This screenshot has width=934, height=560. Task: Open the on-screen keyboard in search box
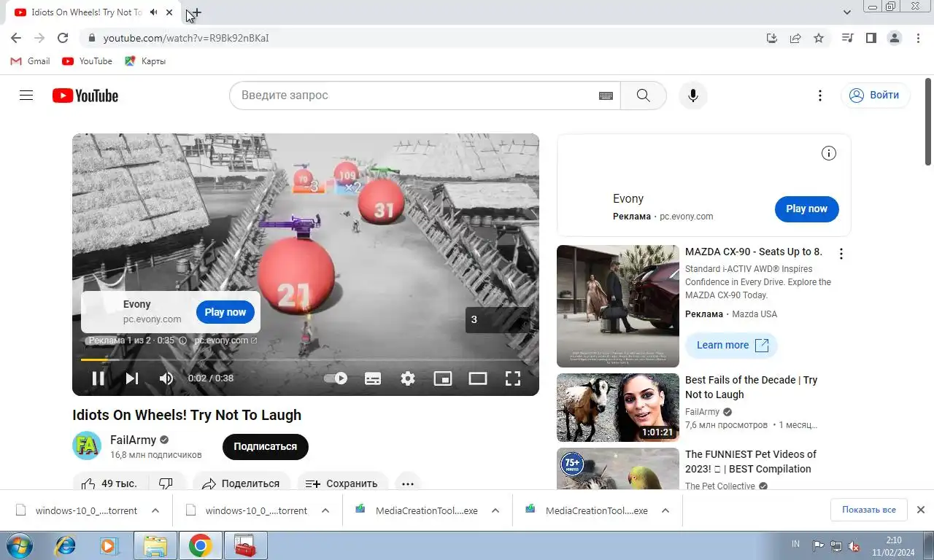point(606,96)
